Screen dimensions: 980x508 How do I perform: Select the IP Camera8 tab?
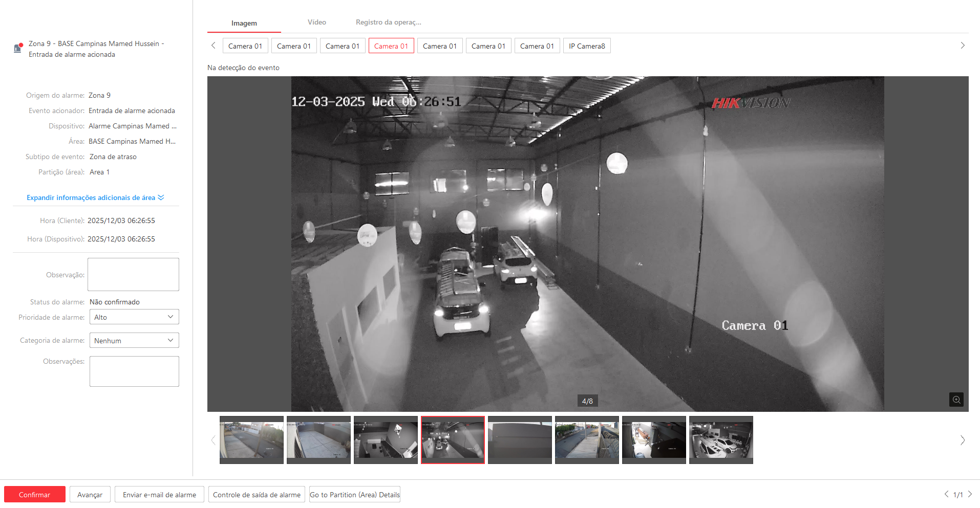click(587, 46)
